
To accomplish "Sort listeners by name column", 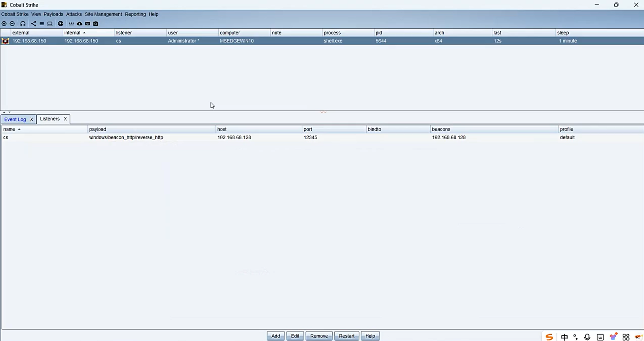I will point(44,129).
